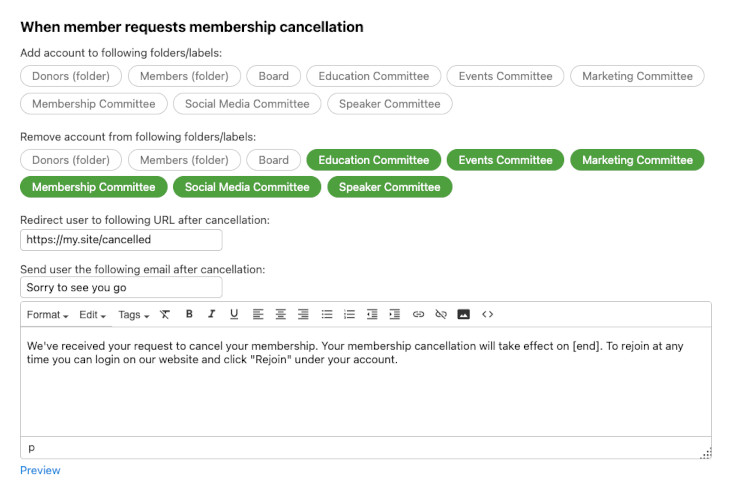Apply italic formatting in editor toolbar

[211, 314]
